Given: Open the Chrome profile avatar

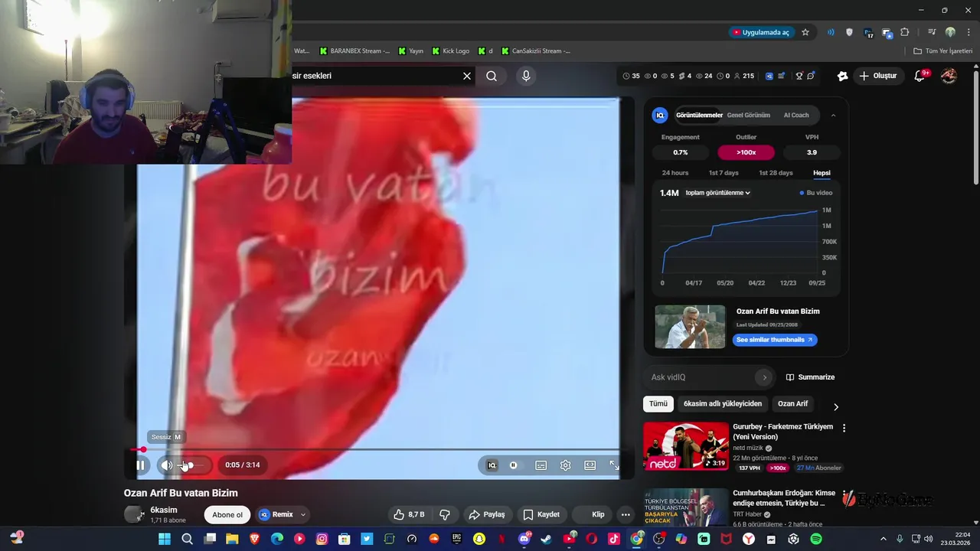Looking at the screenshot, I should (950, 32).
